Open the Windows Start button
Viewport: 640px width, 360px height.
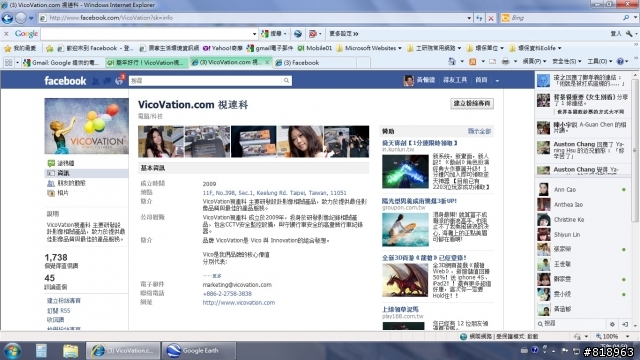[x=12, y=351]
